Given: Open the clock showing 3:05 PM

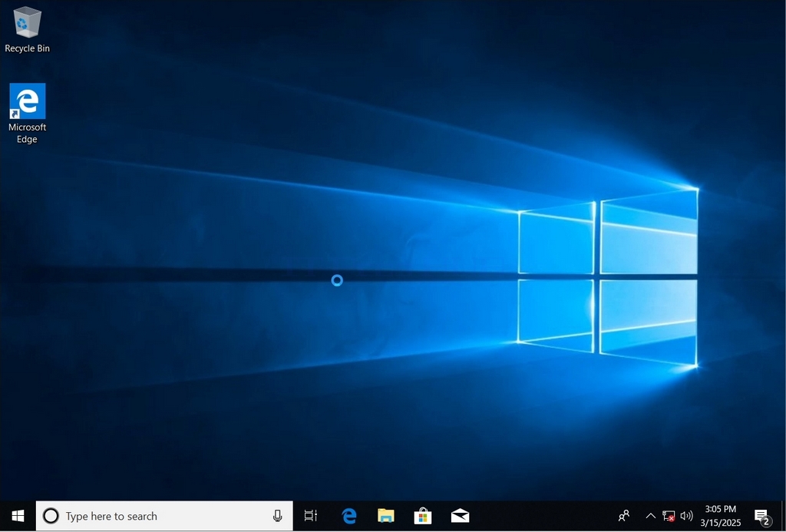Looking at the screenshot, I should (x=720, y=516).
